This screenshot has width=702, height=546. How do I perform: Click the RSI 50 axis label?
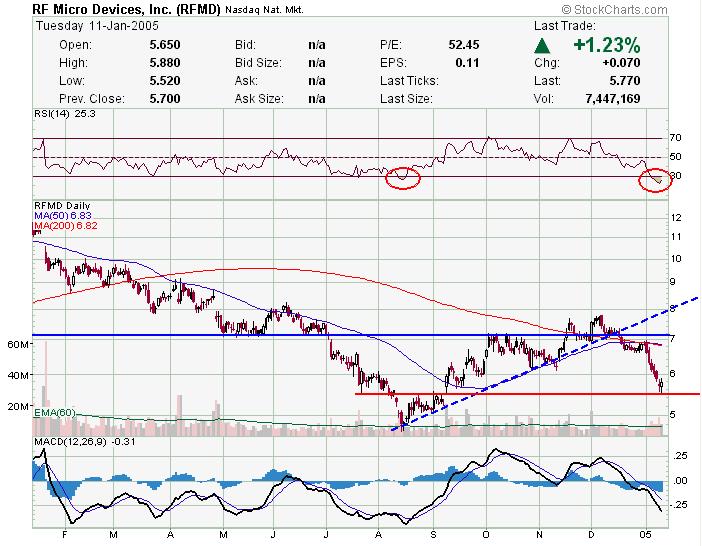[676, 157]
